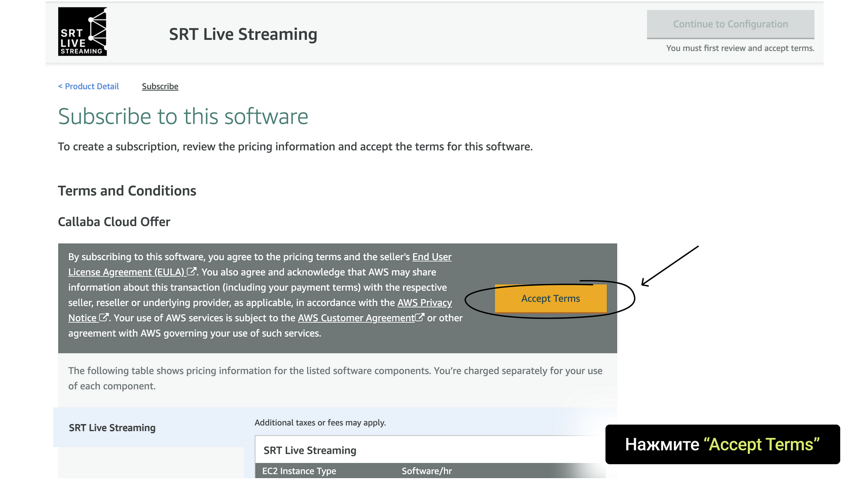Screen dimensions: 868x492
Task: Click external-link icon next to EULA
Action: 191,271
